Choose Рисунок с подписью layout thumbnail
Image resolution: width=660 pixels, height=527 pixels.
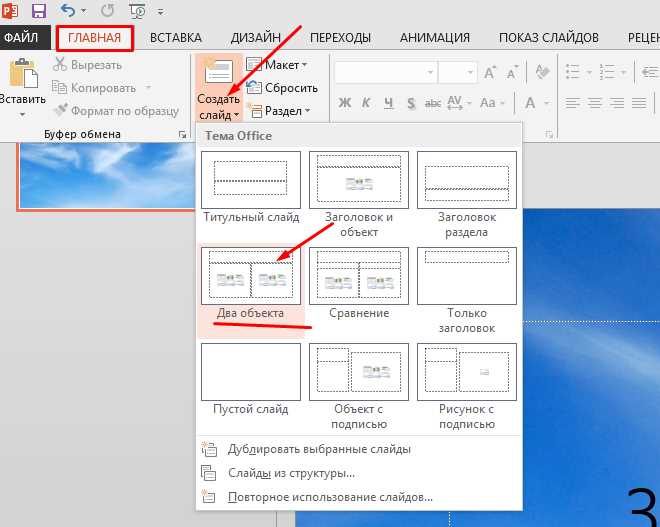coord(467,372)
